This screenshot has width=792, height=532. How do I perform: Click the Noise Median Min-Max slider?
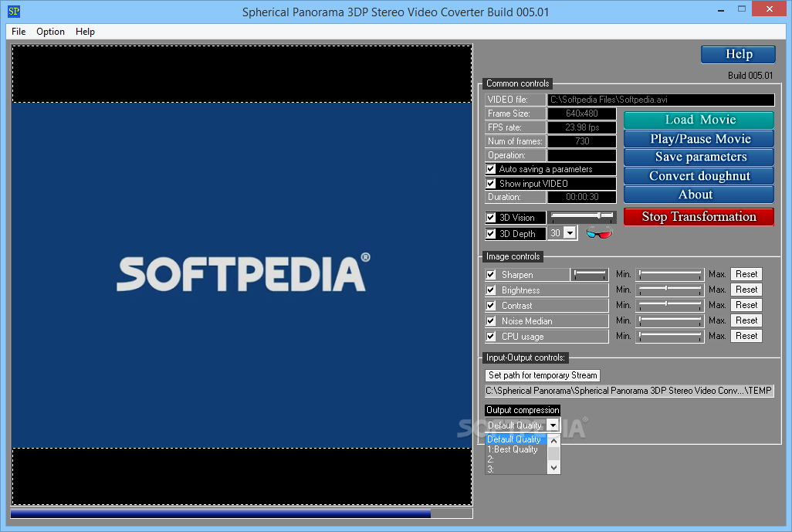click(x=670, y=320)
